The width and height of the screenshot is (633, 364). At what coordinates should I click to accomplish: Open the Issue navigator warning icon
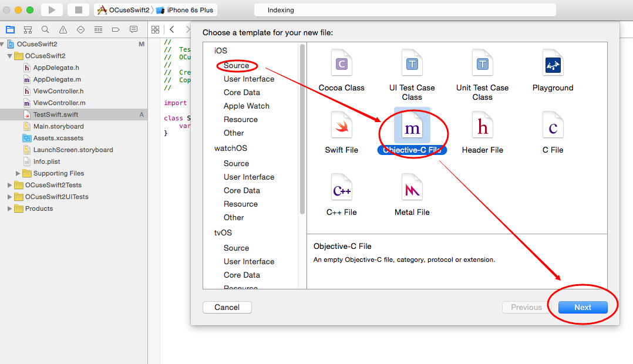[63, 29]
